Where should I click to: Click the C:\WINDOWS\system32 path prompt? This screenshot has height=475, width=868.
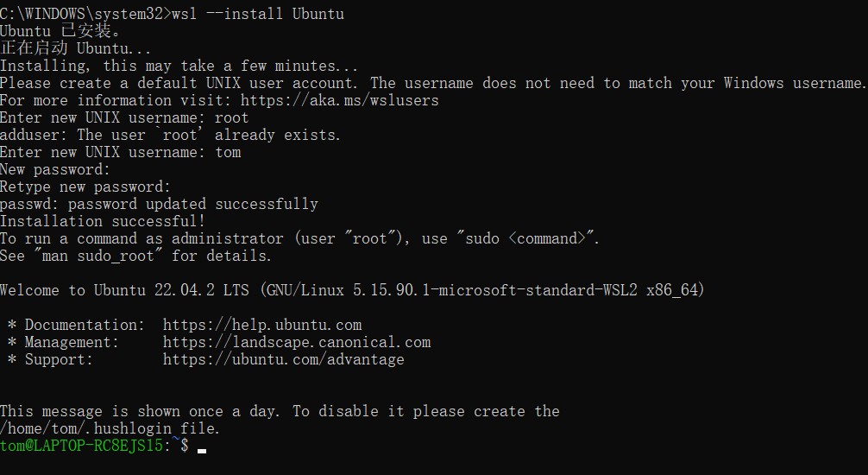pyautogui.click(x=84, y=14)
